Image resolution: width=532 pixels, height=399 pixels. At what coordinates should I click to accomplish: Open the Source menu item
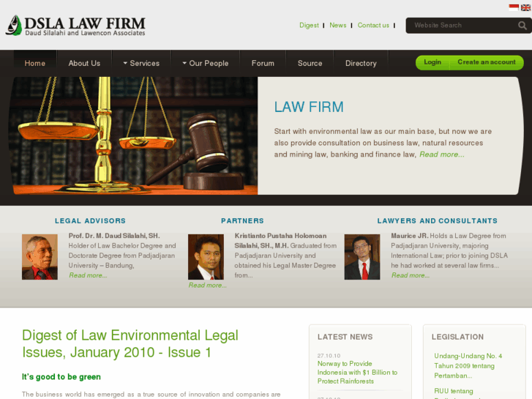(310, 63)
